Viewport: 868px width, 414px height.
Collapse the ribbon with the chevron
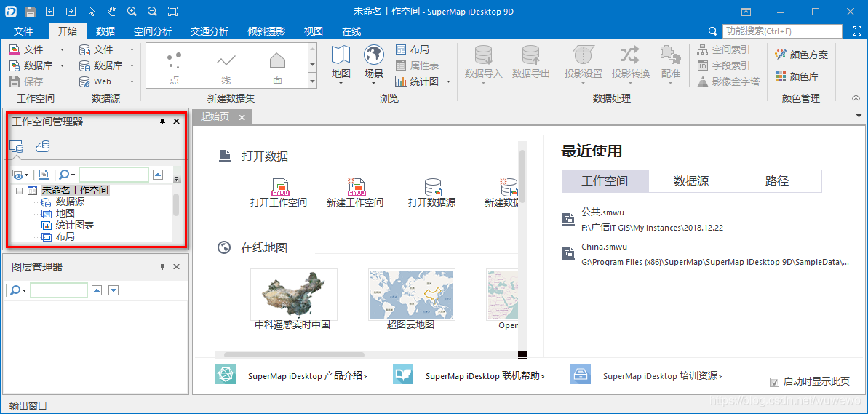click(x=856, y=98)
